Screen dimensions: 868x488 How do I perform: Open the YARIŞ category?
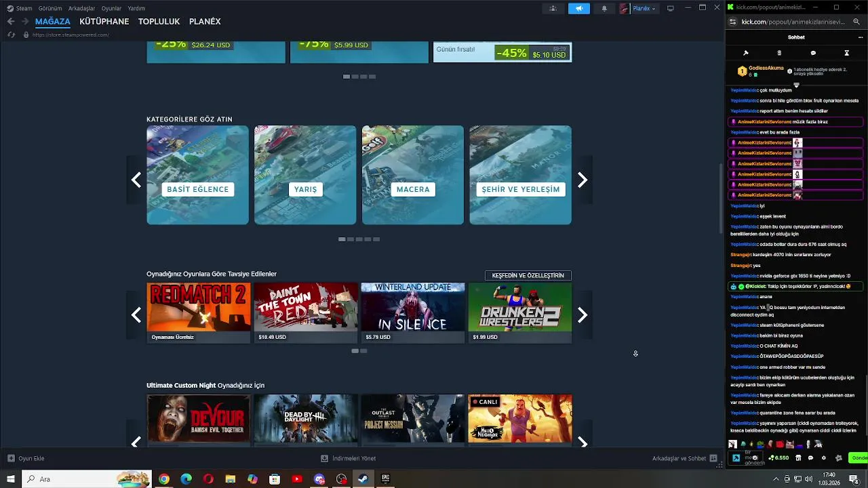point(305,175)
